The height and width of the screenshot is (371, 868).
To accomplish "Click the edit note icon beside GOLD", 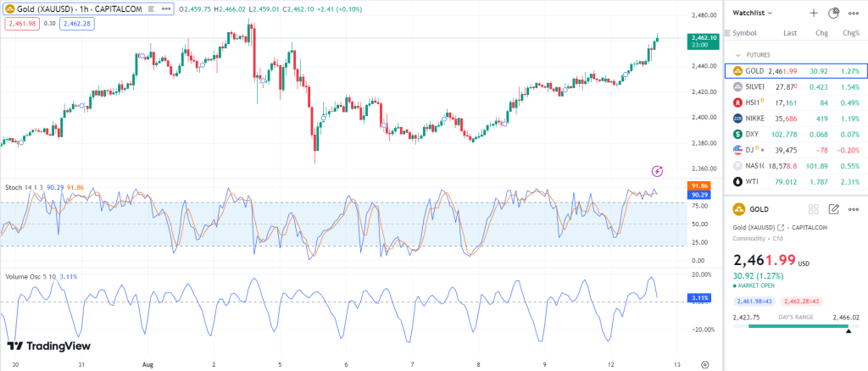I will coord(833,208).
